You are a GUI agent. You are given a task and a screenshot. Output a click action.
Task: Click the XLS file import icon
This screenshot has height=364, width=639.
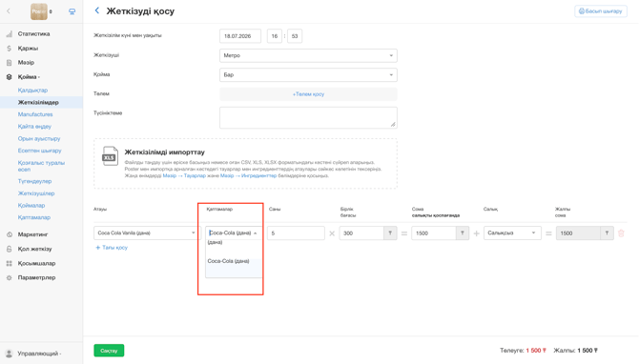110,156
